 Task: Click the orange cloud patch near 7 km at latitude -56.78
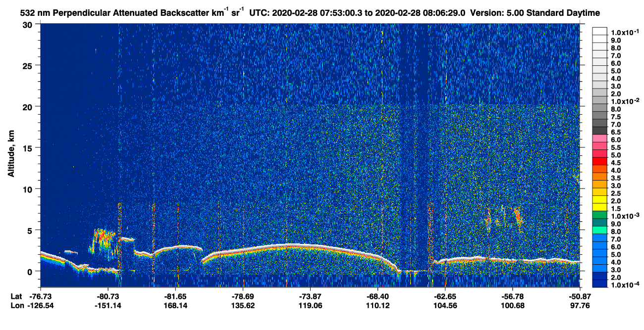point(518,216)
